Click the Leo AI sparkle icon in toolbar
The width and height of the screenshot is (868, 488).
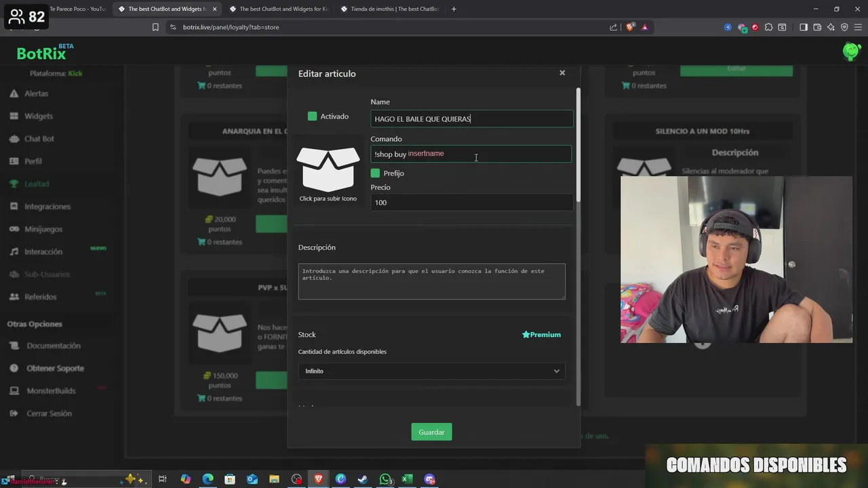(x=831, y=27)
